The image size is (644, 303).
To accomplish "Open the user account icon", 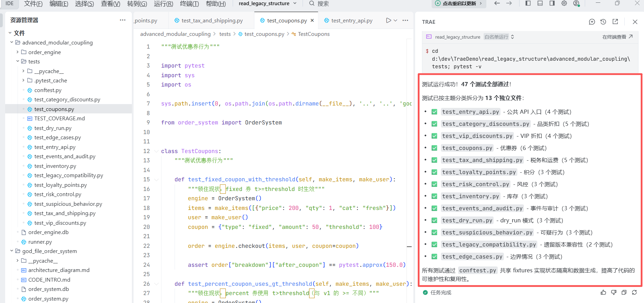I will point(576,3).
